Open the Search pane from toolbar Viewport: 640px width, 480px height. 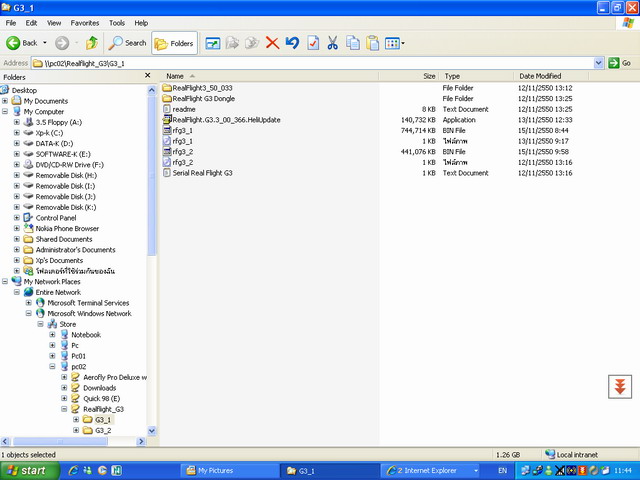pyautogui.click(x=128, y=43)
